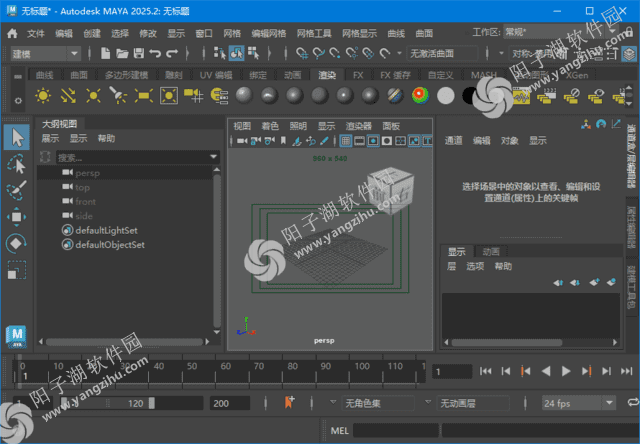Click the Maya logo icon in sidebar
This screenshot has width=640, height=444.
tap(17, 336)
